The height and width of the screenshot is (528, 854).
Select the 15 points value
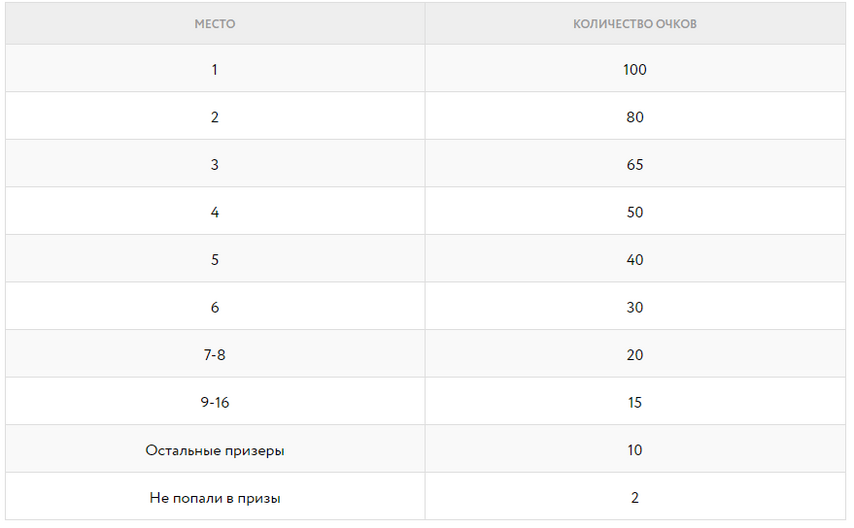click(635, 402)
